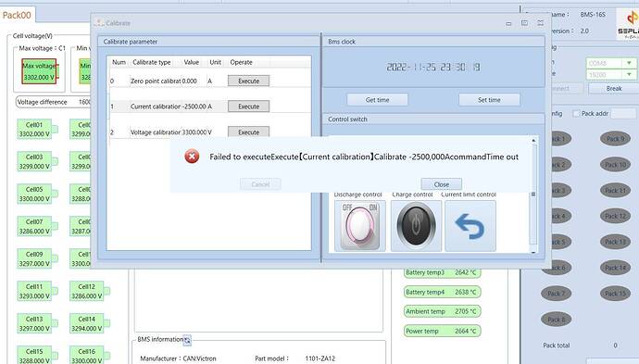This screenshot has height=364, width=639.
Task: Click the red error icon in the dialog
Action: point(192,157)
